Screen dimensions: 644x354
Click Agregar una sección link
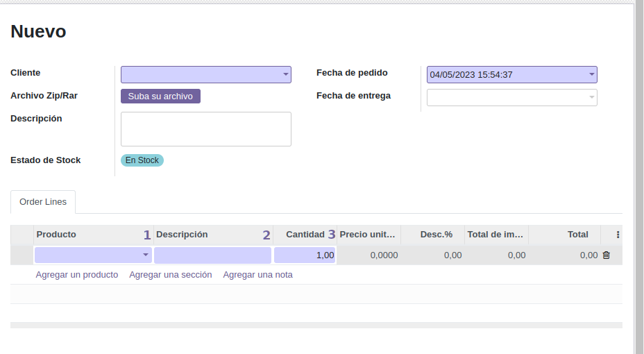pos(170,275)
